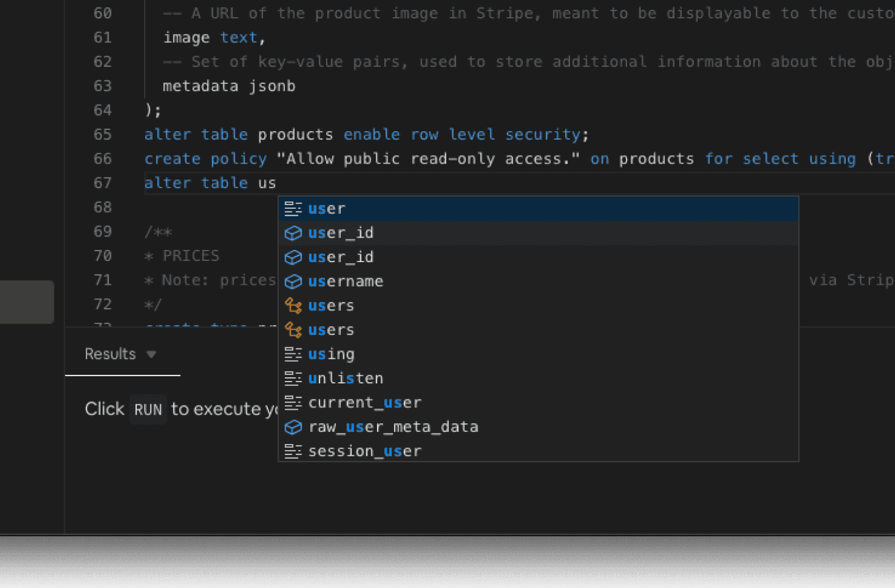Open the highlighted "user" completion entry
Image resolution: width=895 pixels, height=588 pixels.
pos(327,208)
